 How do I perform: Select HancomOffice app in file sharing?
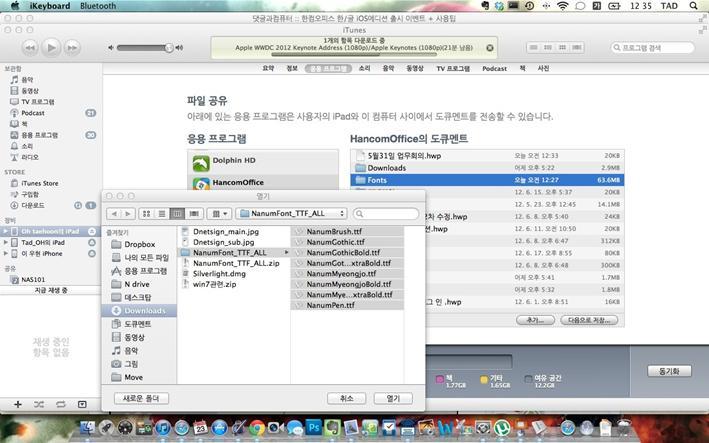pyautogui.click(x=263, y=183)
